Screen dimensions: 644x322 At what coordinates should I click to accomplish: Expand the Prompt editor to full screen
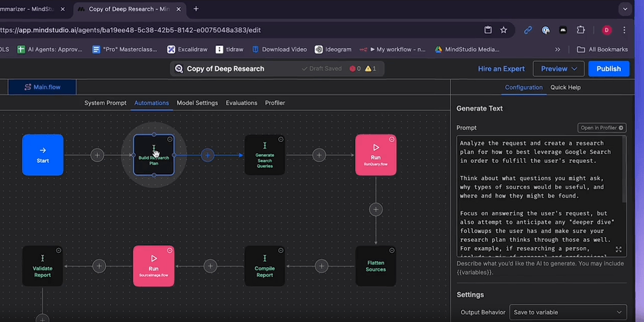(x=618, y=250)
